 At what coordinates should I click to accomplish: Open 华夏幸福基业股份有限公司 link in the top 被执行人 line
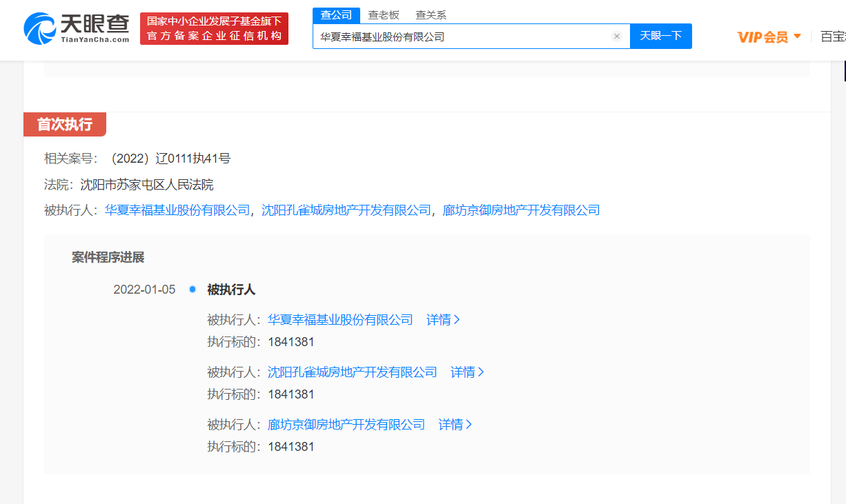[177, 210]
